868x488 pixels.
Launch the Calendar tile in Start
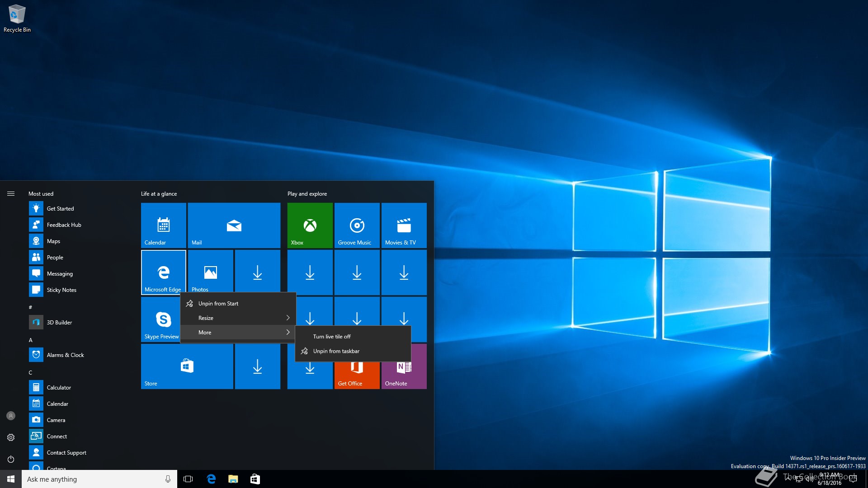[163, 225]
